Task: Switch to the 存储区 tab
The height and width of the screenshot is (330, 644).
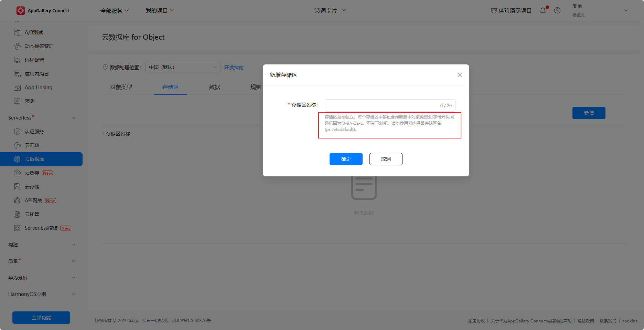Action: click(x=171, y=87)
